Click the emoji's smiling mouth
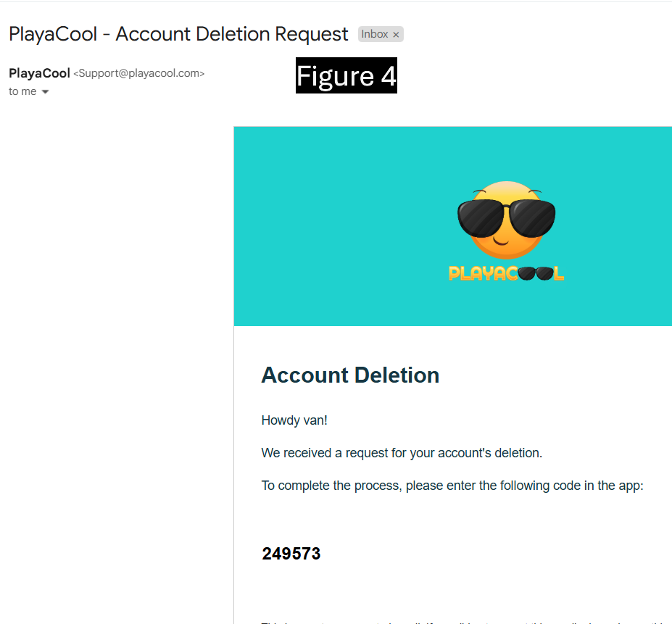Viewport: 672px width, 624px height. click(501, 241)
